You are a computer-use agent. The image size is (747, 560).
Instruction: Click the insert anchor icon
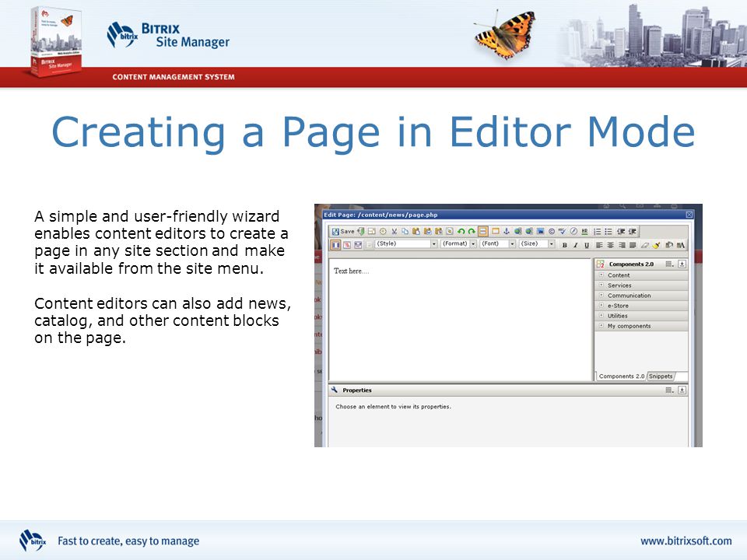coord(507,232)
